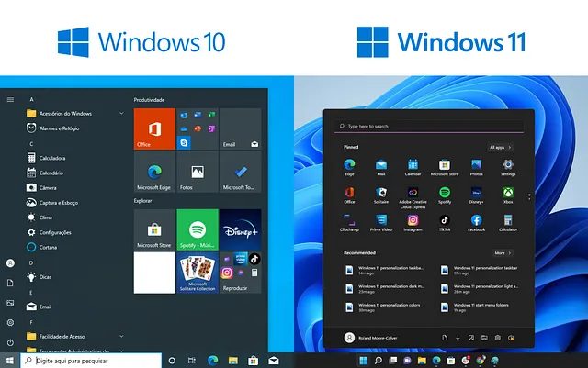Open recommended file Windows 11 personalization colors
Screen dimensions: 588x368
382,307
